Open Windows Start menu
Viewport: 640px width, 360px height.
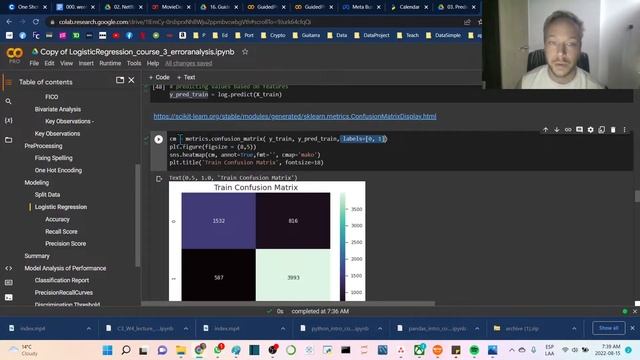pos(107,350)
